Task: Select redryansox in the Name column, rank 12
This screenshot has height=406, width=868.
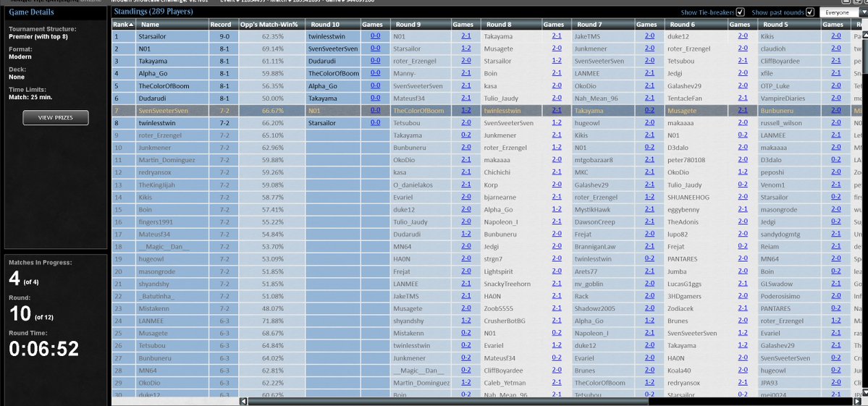Action: pyautogui.click(x=154, y=172)
